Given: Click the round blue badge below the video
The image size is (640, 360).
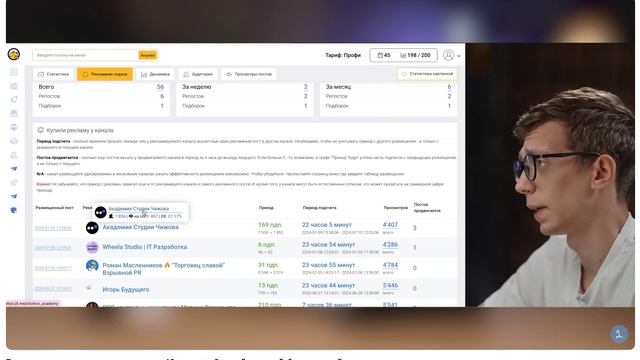Looking at the screenshot, I should 619,334.
